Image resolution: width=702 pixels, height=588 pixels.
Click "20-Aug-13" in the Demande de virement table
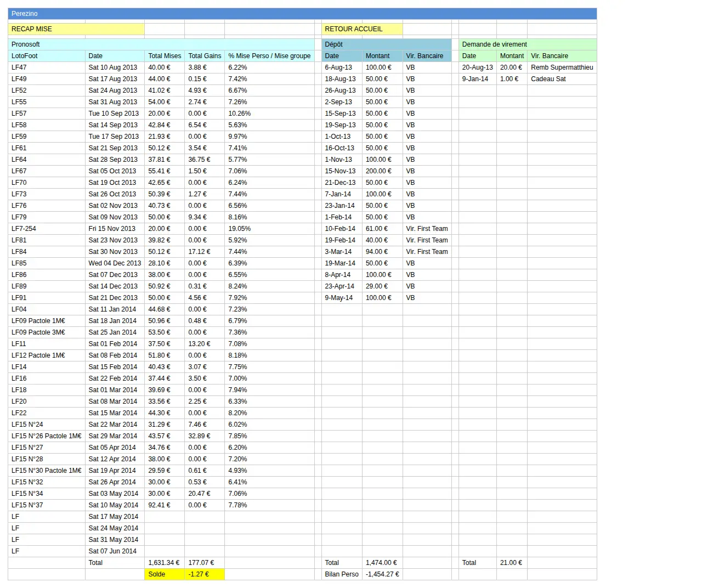478,67
